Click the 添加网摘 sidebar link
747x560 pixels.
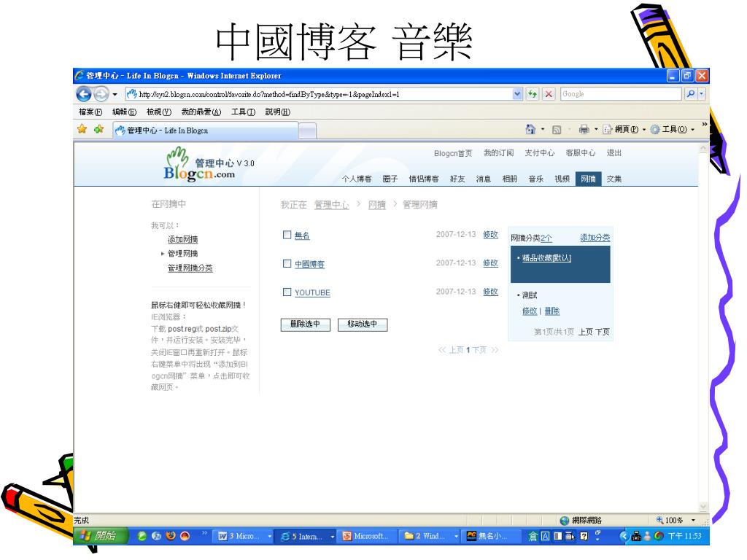[x=182, y=239]
